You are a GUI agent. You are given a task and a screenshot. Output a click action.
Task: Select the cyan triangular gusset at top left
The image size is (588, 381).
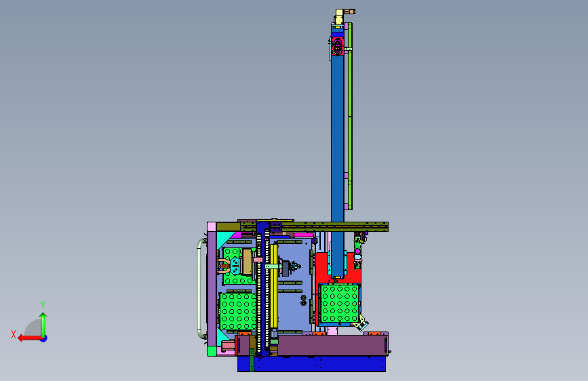(225, 240)
